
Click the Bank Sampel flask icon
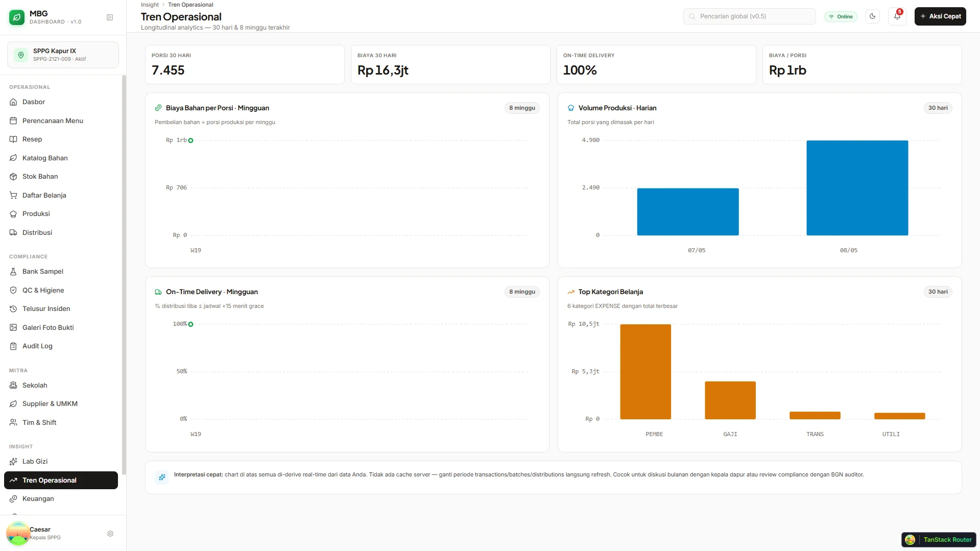(x=13, y=272)
